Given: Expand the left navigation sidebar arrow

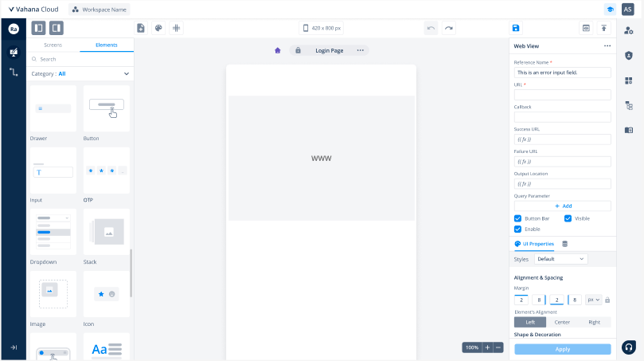Looking at the screenshot, I should click(x=14, y=347).
